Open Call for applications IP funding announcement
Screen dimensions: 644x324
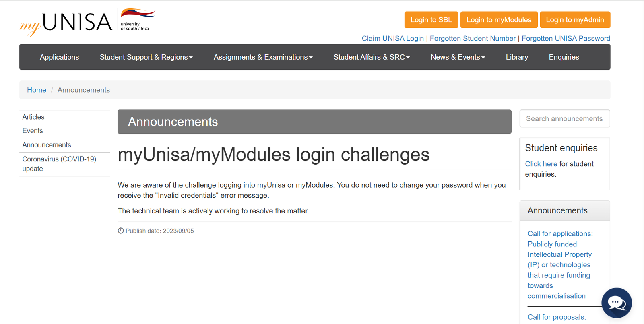[560, 265]
